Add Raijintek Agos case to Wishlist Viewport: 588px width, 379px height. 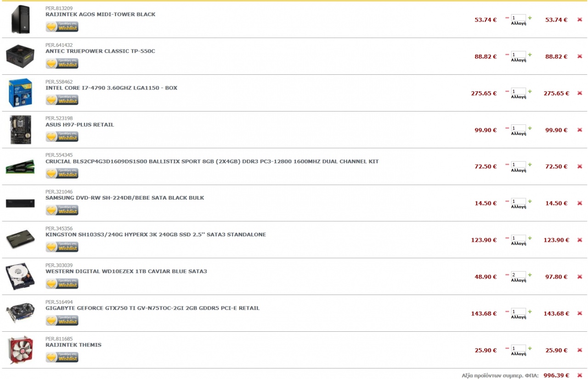tap(62, 27)
